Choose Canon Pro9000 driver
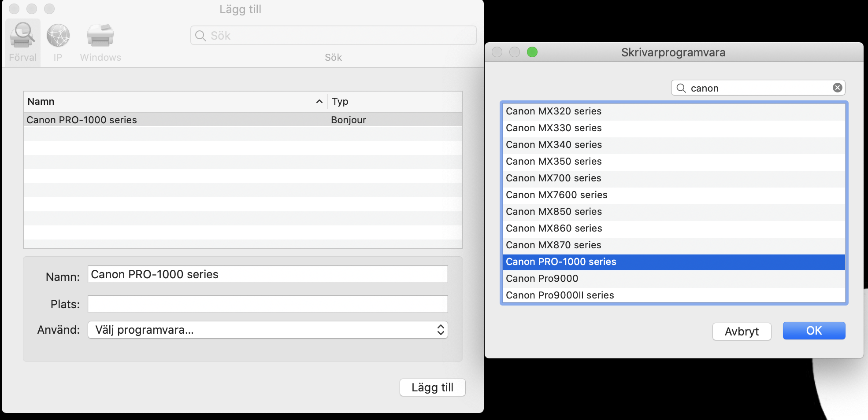Image resolution: width=868 pixels, height=420 pixels. coord(542,279)
